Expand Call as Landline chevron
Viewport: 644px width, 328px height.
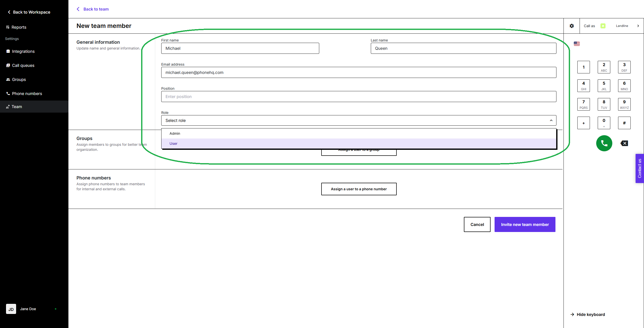(638, 26)
